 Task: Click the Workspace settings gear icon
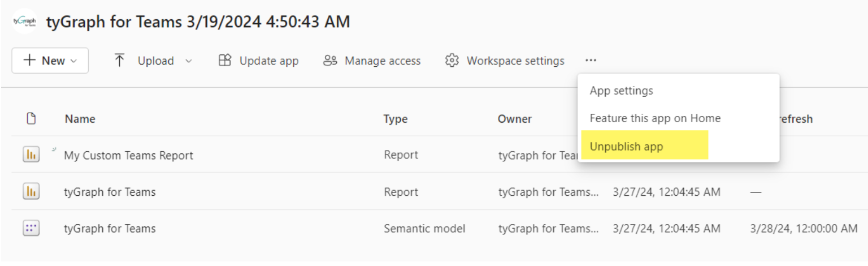click(x=452, y=61)
